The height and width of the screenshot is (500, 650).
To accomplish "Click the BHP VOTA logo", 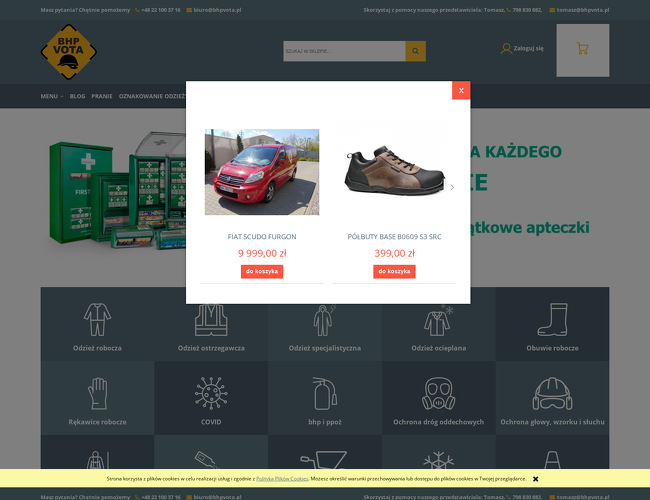I will point(68,52).
